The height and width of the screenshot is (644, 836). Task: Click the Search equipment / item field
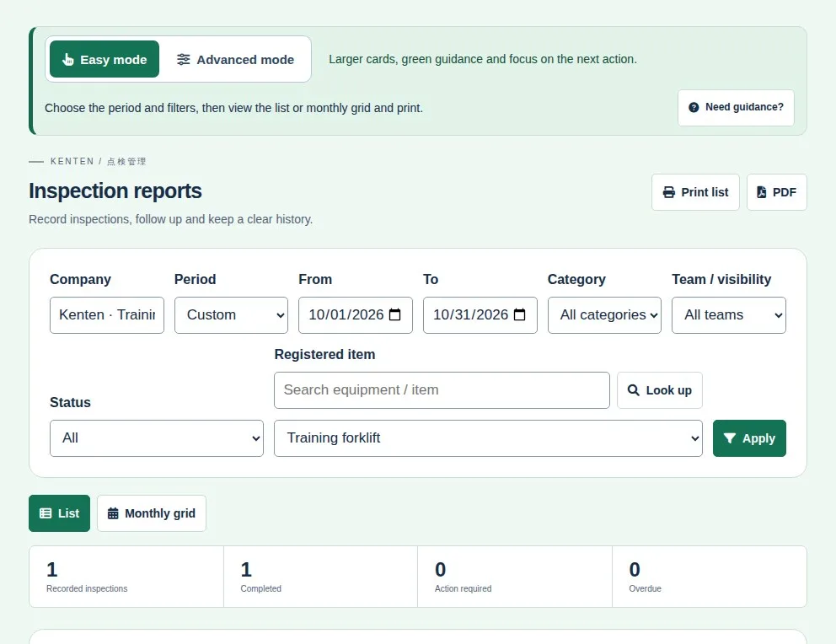pos(442,390)
